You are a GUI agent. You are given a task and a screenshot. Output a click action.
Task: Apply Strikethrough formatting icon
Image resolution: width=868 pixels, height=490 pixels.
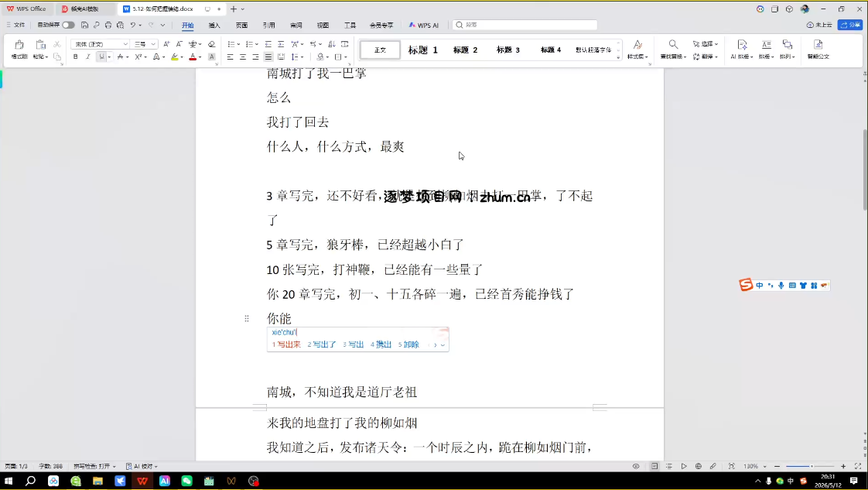(x=120, y=57)
